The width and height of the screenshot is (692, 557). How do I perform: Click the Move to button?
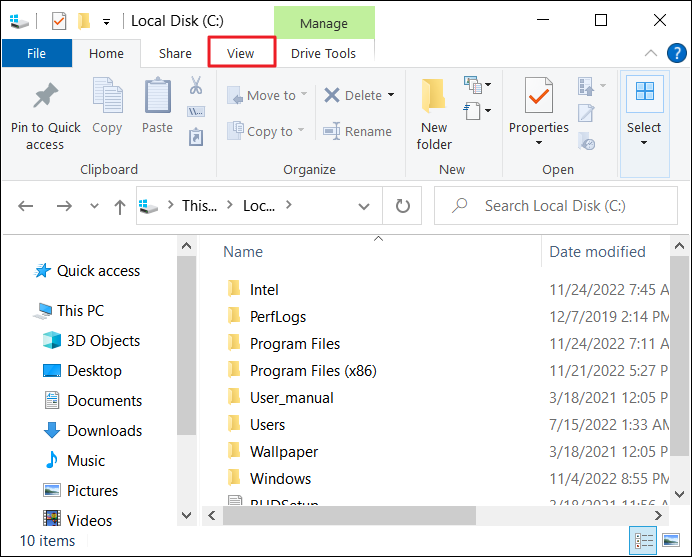tap(262, 96)
